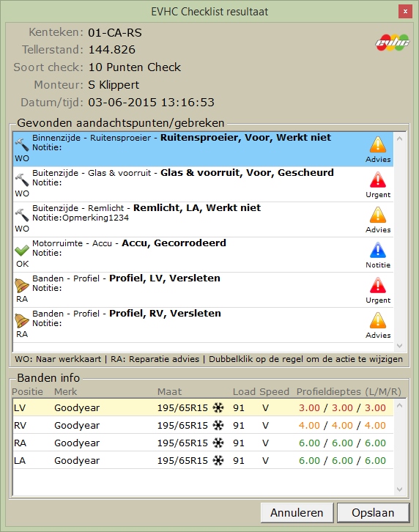Screen dimensions: 419x532
Task: Click the red Urgent icon for Glas & voorruit
Action: click(377, 180)
